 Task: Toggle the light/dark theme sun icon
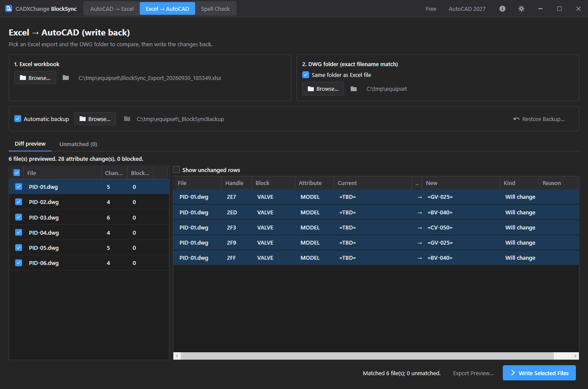[521, 9]
